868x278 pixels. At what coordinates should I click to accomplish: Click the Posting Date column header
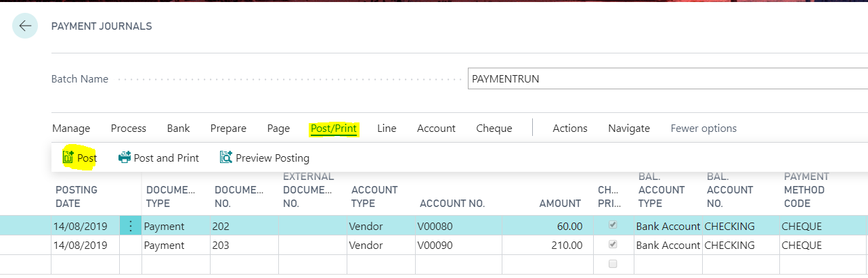[77, 196]
